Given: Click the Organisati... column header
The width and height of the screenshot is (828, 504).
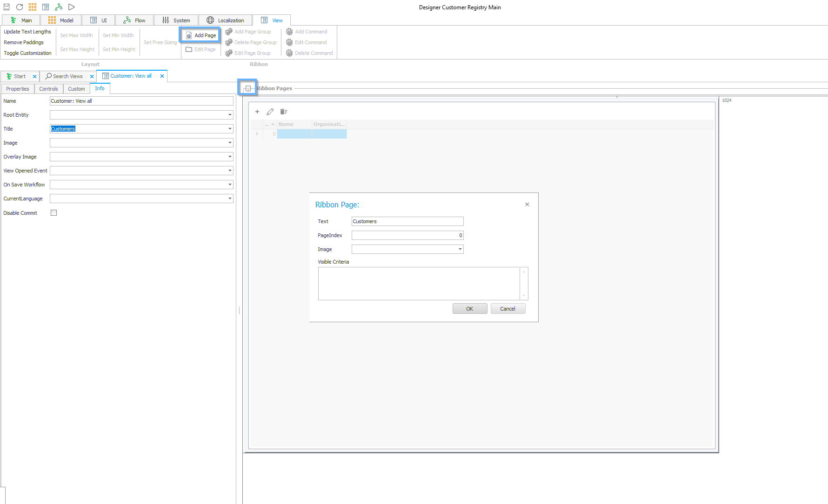Looking at the screenshot, I should [x=329, y=124].
